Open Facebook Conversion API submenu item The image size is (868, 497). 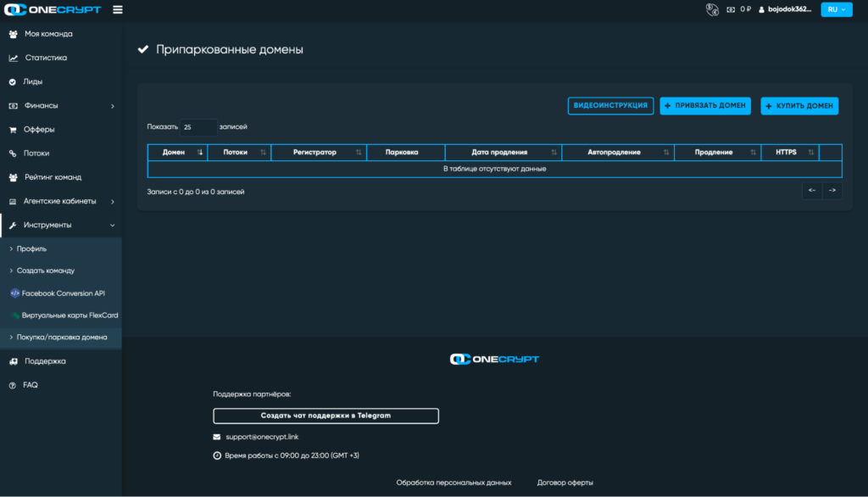pos(61,293)
